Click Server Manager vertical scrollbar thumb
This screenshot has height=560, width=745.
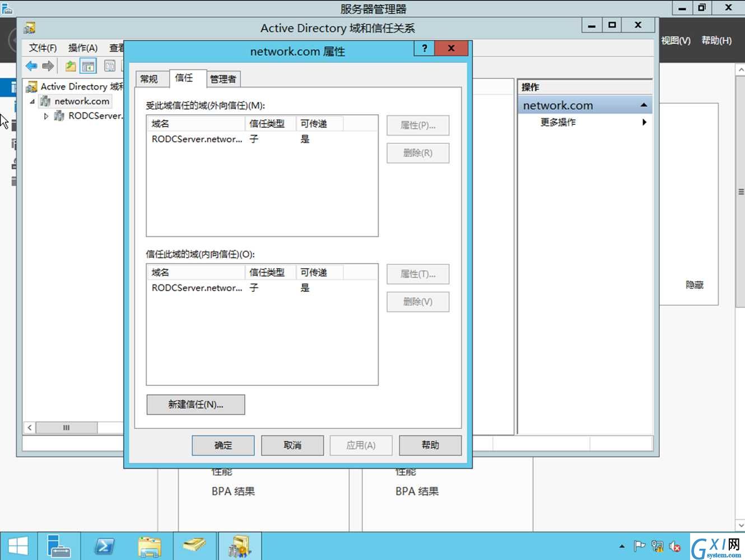[x=740, y=191]
